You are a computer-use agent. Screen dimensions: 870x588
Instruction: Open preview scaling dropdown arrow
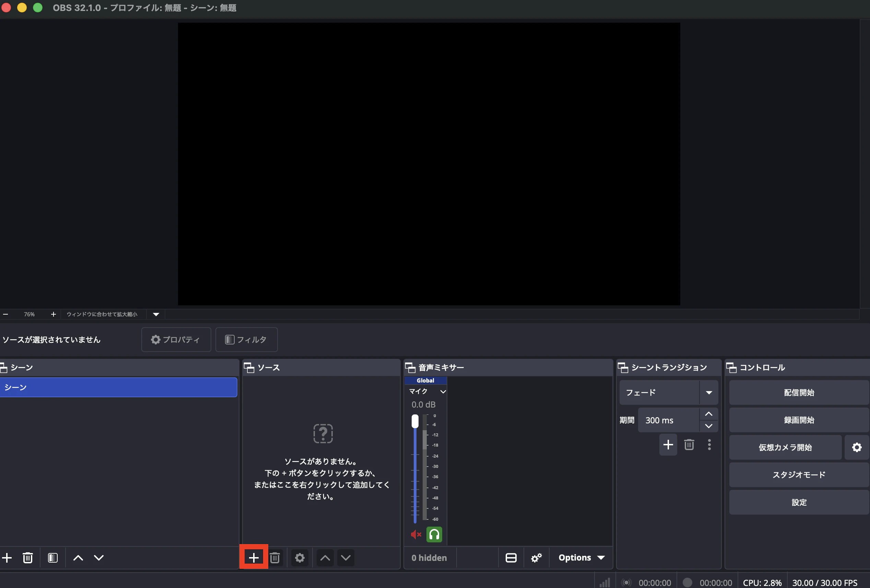pos(156,314)
